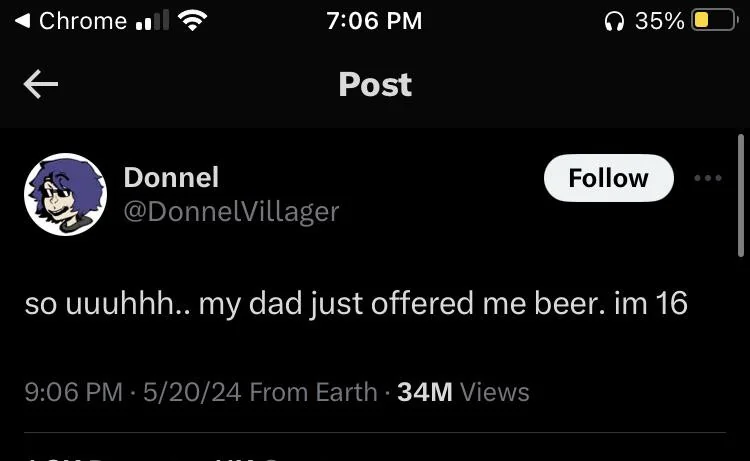The width and height of the screenshot is (750, 461).
Task: Tap the battery level icon
Action: [714, 21]
